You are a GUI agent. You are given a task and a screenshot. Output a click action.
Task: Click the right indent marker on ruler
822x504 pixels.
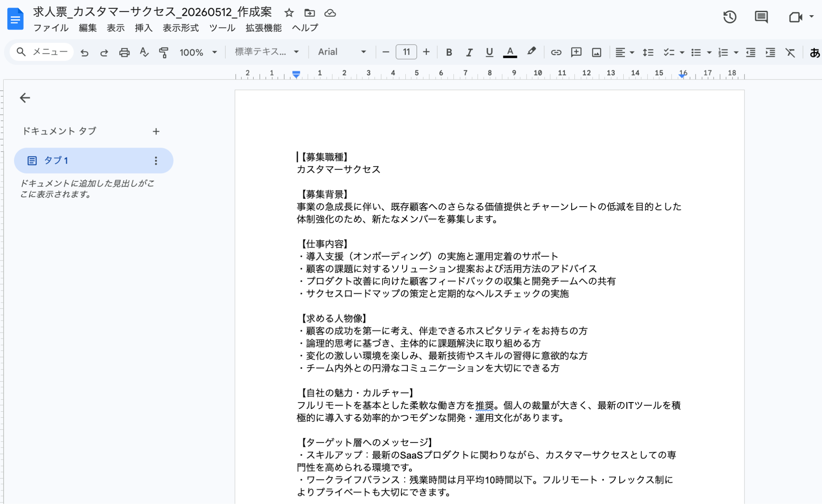682,75
